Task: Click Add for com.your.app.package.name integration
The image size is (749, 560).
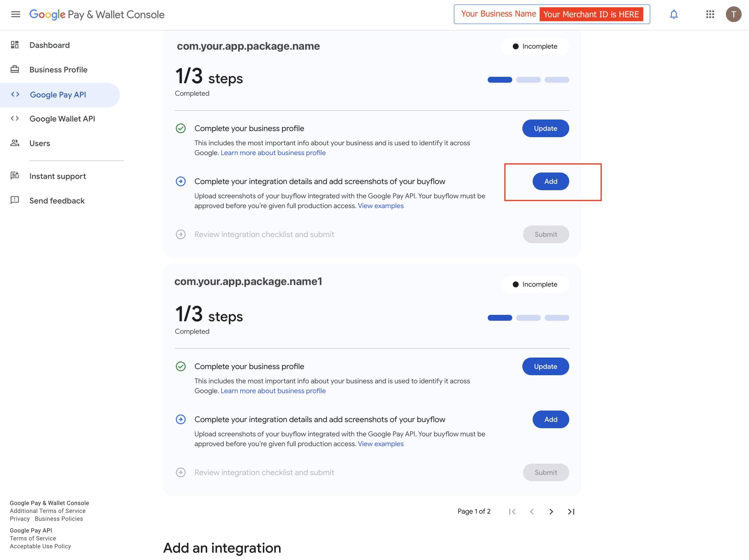Action: [x=551, y=181]
